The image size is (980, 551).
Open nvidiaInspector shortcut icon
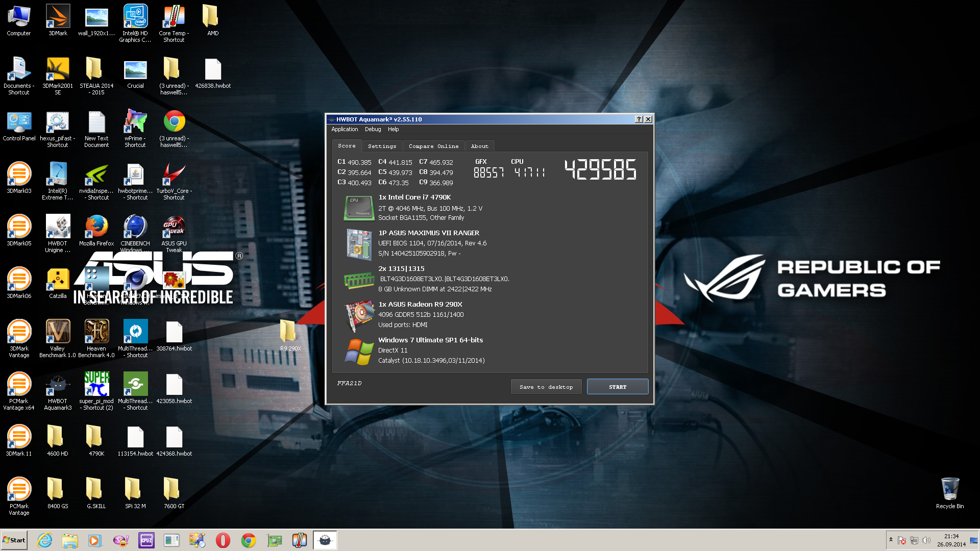coord(96,181)
